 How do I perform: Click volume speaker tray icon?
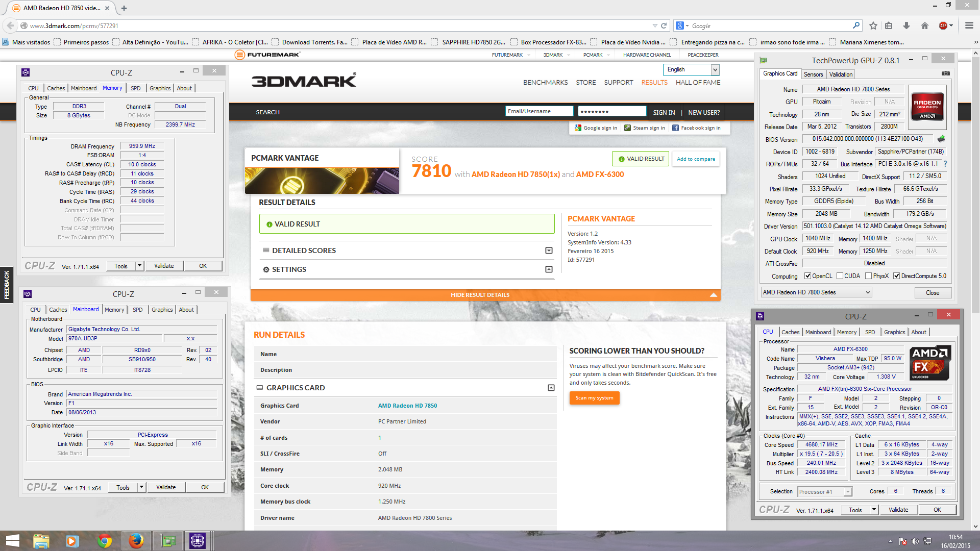pos(915,541)
